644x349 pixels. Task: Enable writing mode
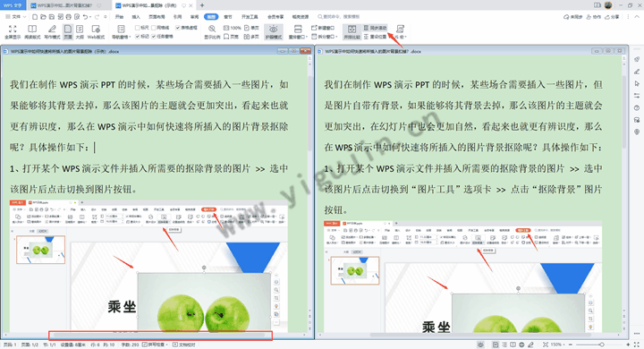pyautogui.click(x=52, y=32)
